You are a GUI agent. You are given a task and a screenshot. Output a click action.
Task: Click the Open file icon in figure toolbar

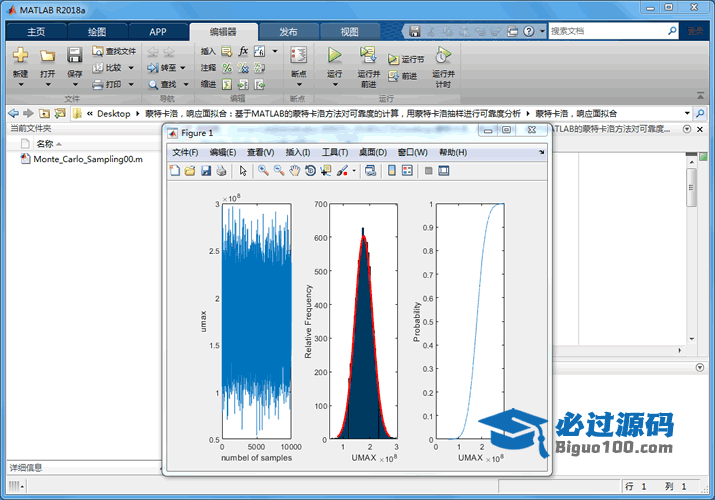coord(190,171)
